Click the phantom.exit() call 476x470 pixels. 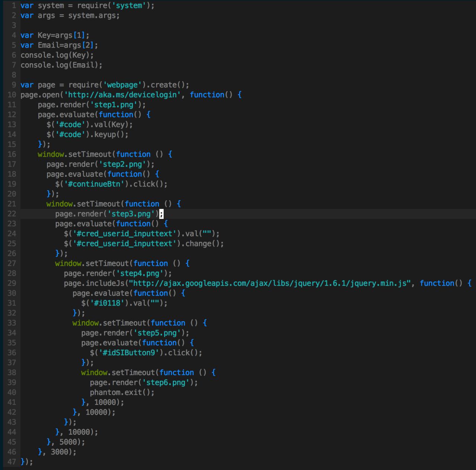(x=122, y=393)
